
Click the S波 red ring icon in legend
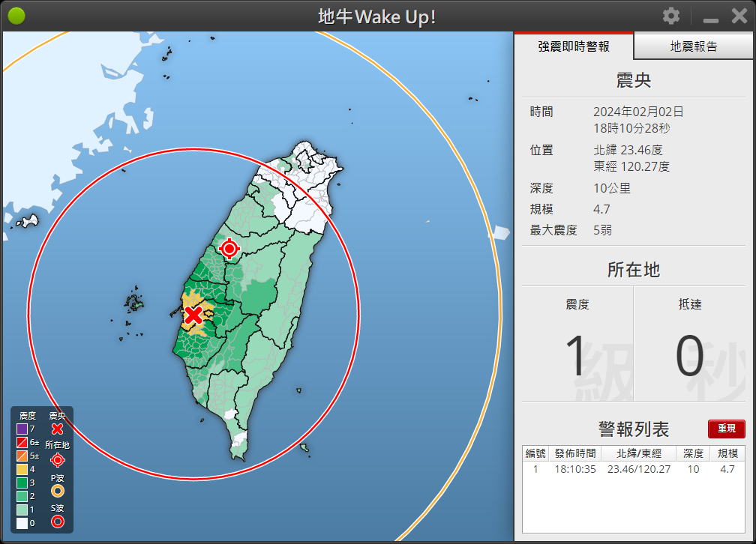pyautogui.click(x=57, y=522)
